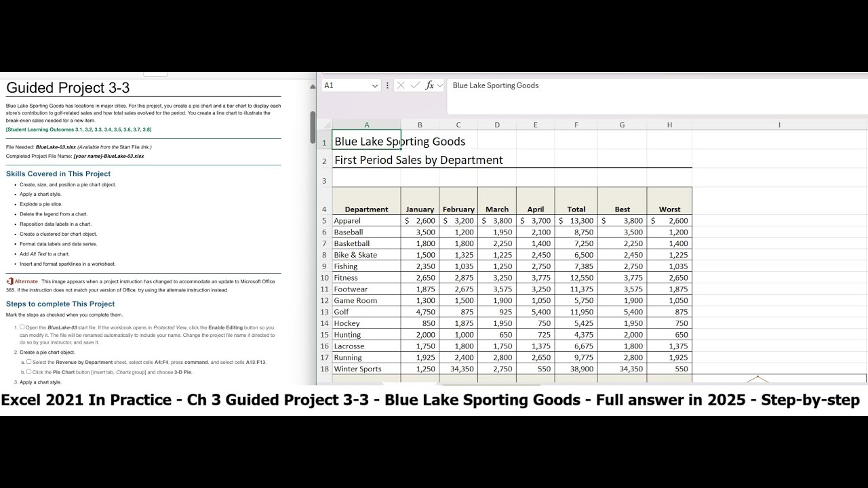868x488 pixels.
Task: Click the three-dot handle beside the Name Box
Action: [x=387, y=85]
